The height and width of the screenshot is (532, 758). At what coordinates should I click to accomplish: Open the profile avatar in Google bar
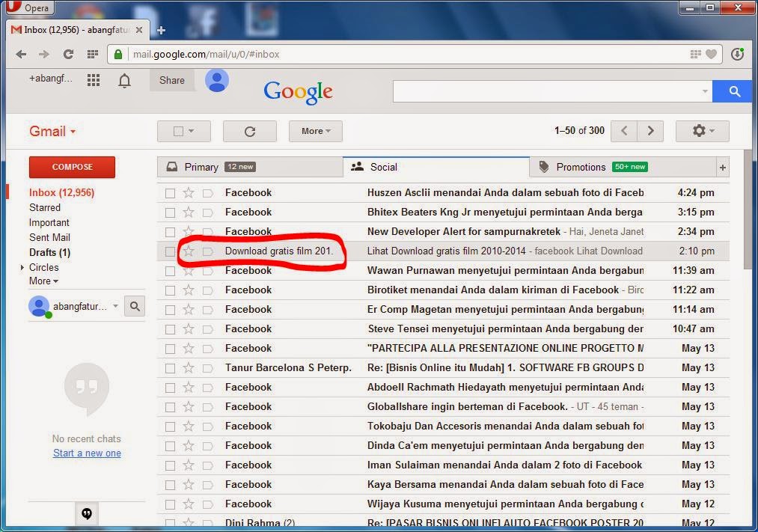coord(217,81)
